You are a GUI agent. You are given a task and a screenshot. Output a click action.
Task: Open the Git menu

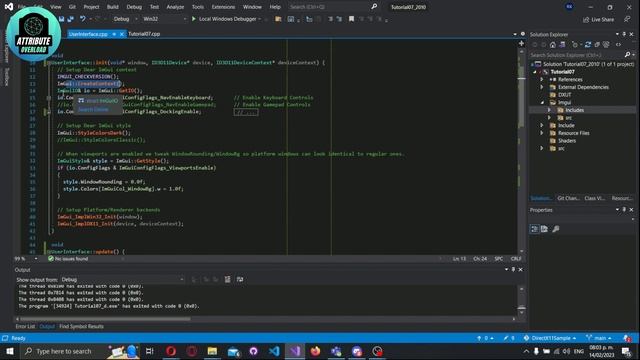[72, 7]
